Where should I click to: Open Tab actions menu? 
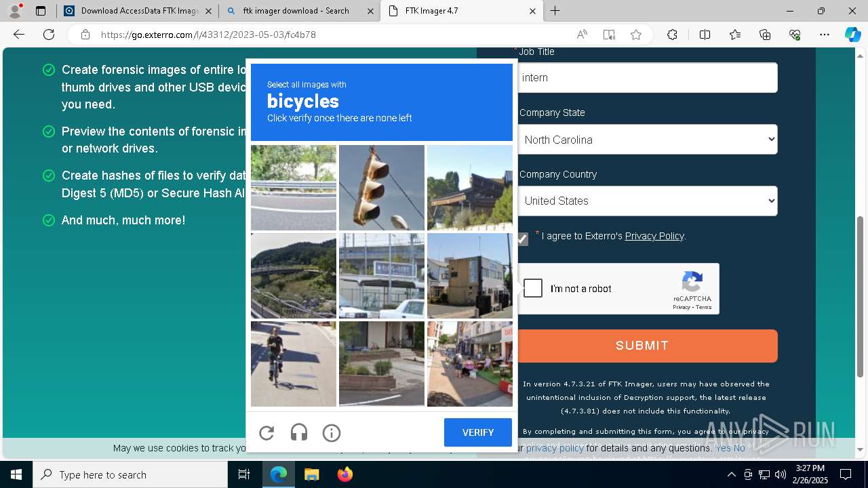tap(41, 11)
